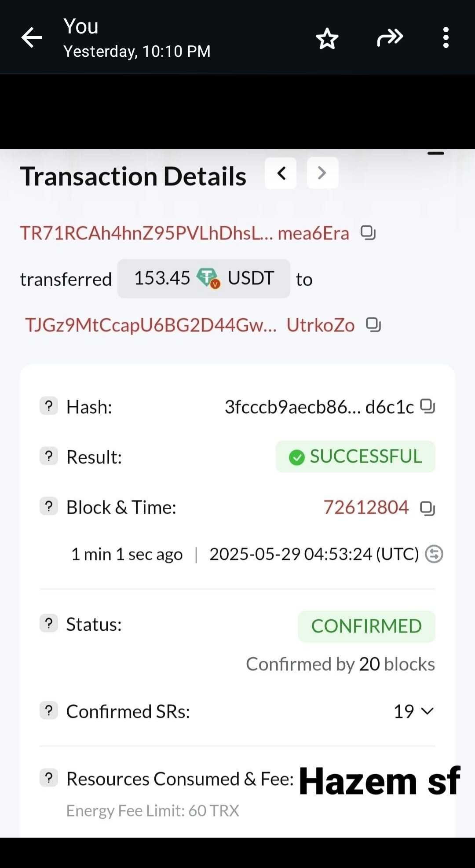Star this message
Image resolution: width=475 pixels, height=868 pixels.
[x=327, y=38]
